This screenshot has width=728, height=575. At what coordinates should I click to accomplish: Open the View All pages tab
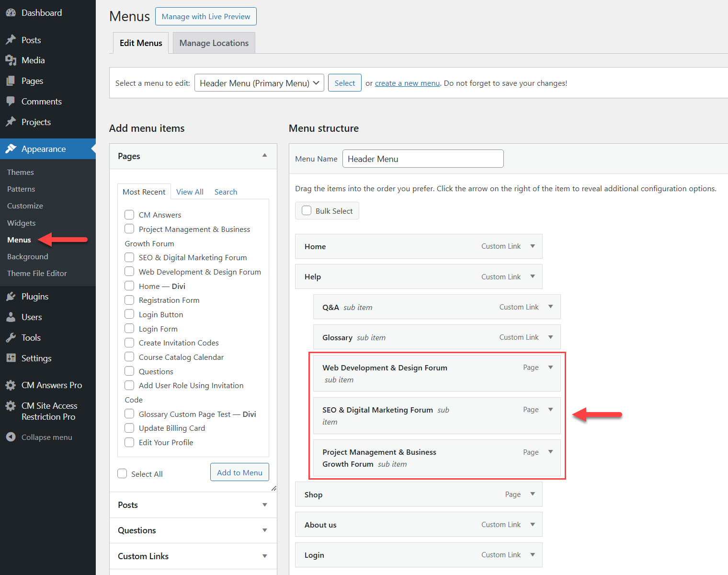tap(190, 192)
